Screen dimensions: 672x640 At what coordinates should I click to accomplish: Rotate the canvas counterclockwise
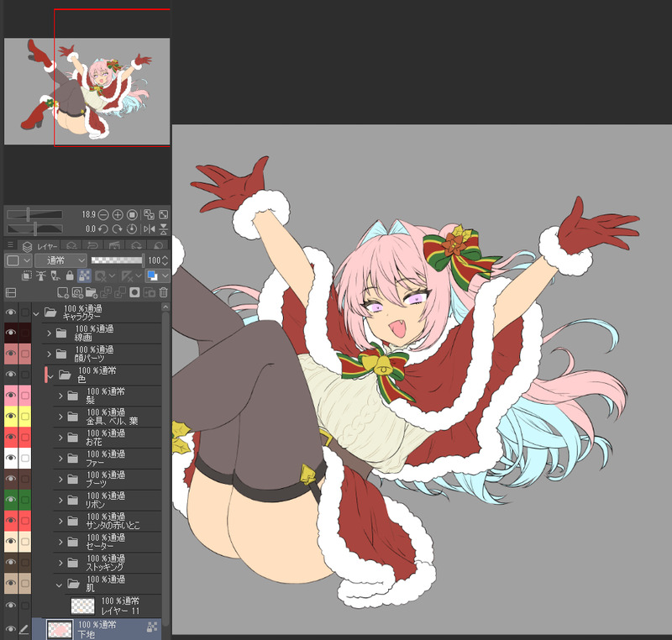[x=102, y=229]
